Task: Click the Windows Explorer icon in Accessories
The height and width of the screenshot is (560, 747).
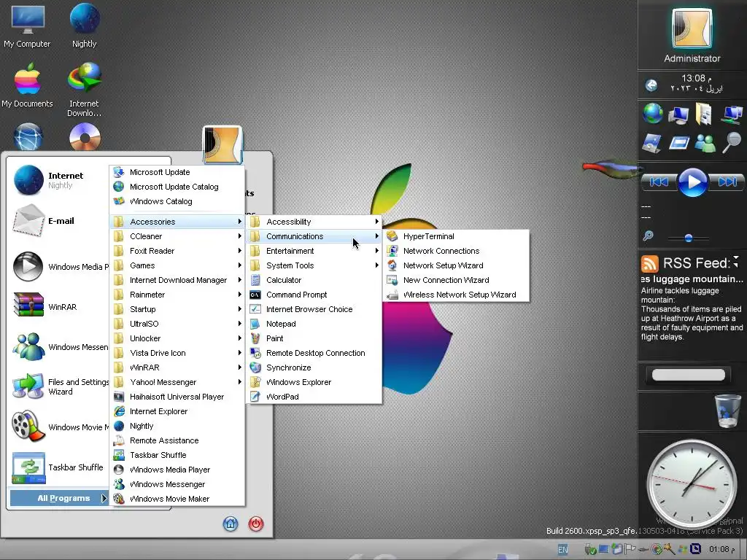Action: point(255,382)
